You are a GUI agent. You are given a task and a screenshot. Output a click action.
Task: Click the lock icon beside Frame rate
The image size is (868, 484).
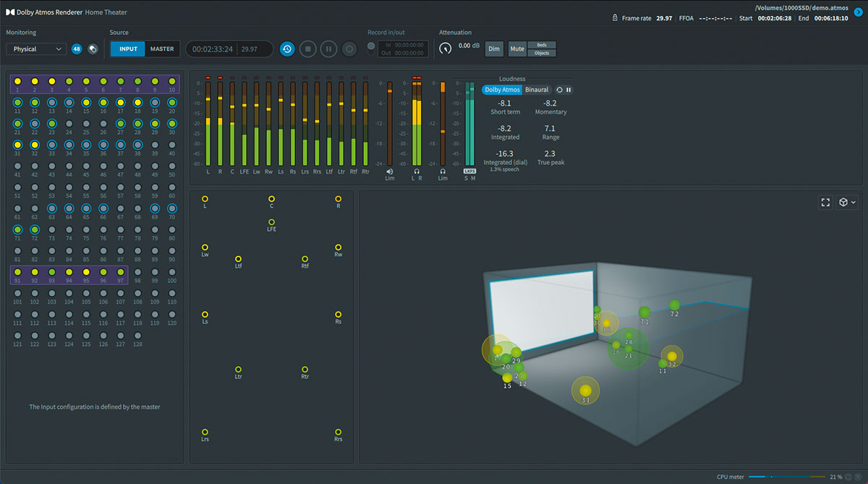(x=615, y=18)
